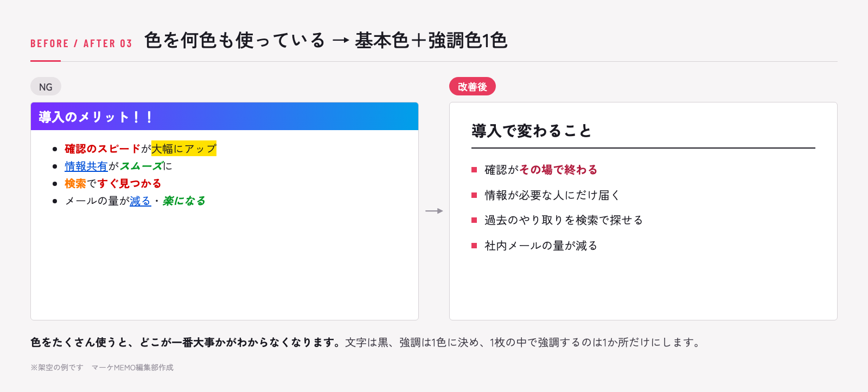The height and width of the screenshot is (392, 868).
Task: Click the text 'メールの量が'
Action: (x=97, y=201)
